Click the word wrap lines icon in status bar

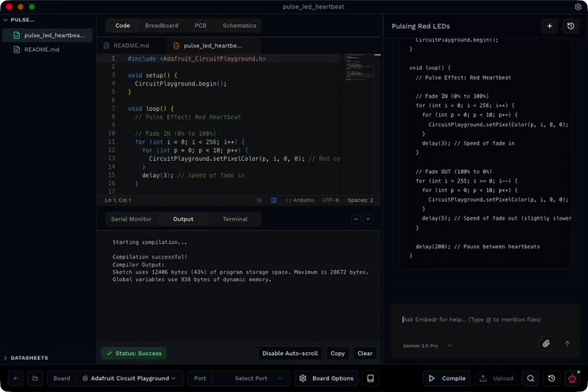click(259, 200)
